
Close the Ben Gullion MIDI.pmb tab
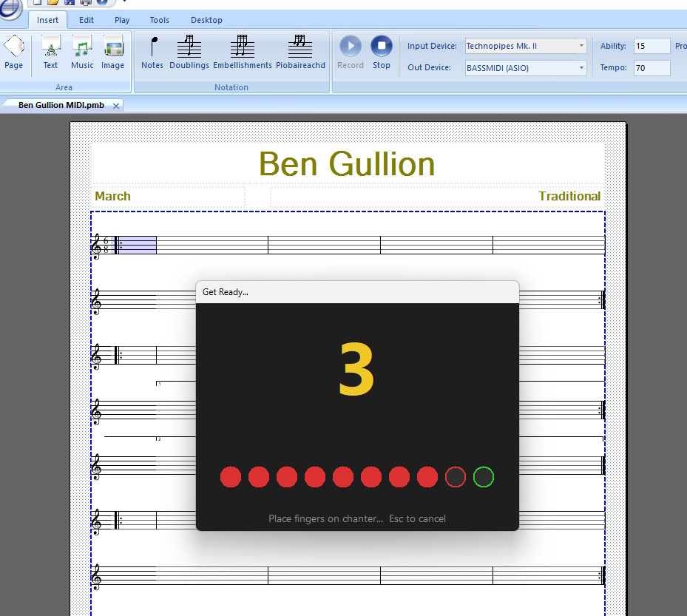[115, 106]
